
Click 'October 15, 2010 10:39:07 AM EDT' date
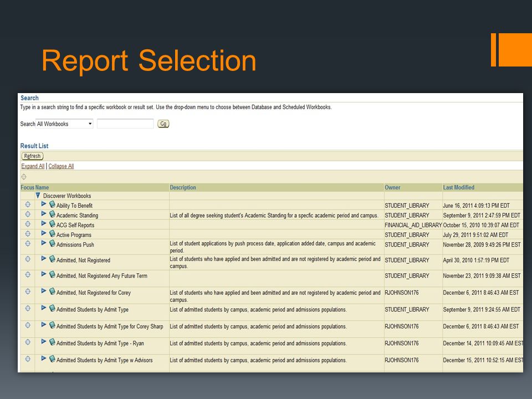pos(481,225)
